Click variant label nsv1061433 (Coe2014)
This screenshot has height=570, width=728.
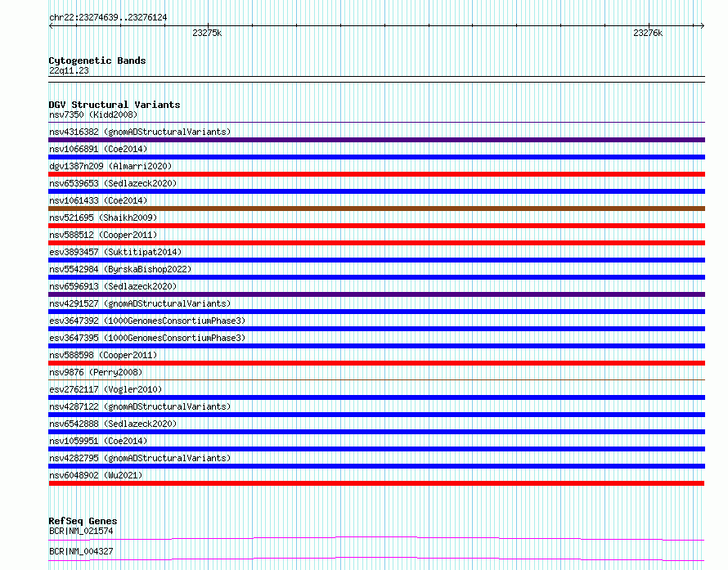point(98,200)
